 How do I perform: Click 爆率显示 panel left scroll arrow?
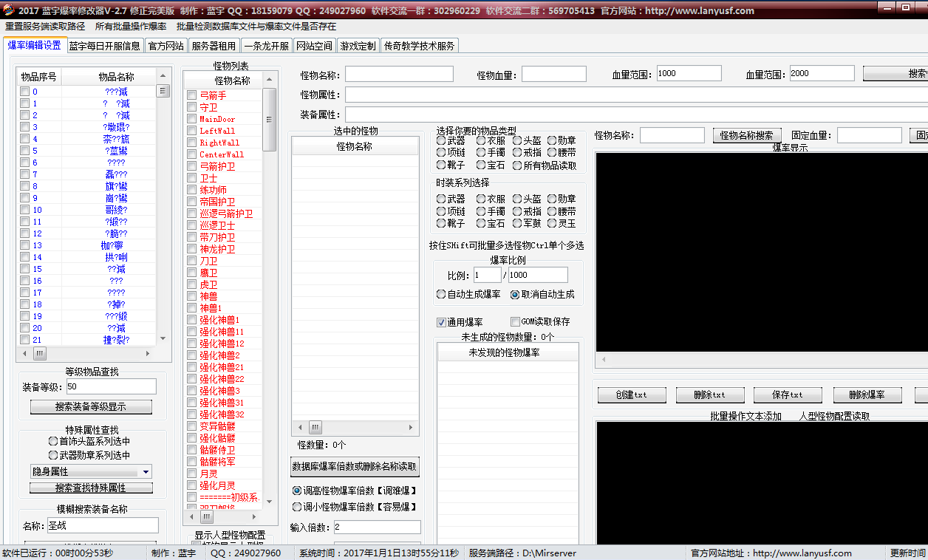tap(604, 360)
